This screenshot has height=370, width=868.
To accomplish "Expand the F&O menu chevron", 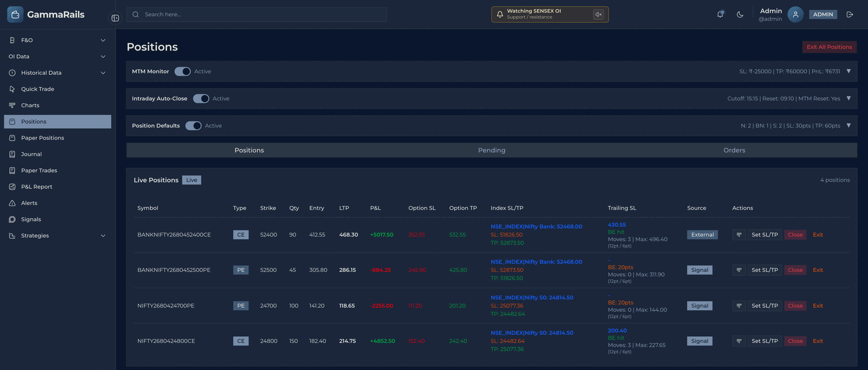I will 103,40.
